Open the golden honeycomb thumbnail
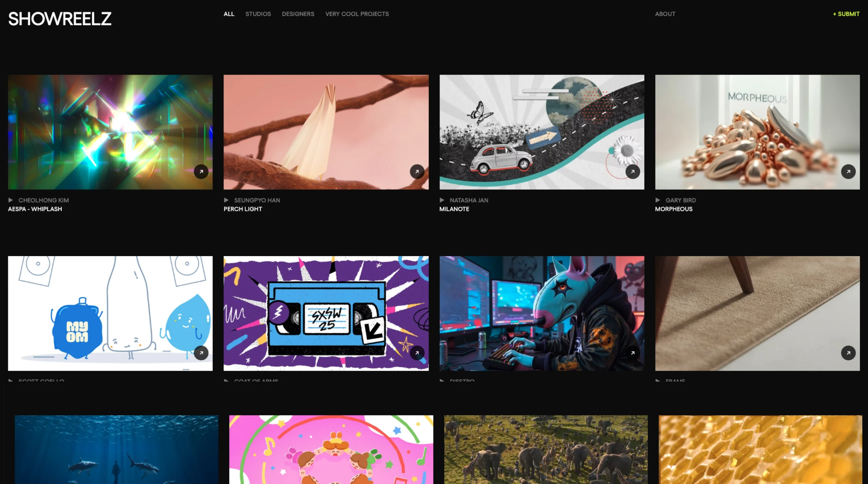 [x=761, y=449]
